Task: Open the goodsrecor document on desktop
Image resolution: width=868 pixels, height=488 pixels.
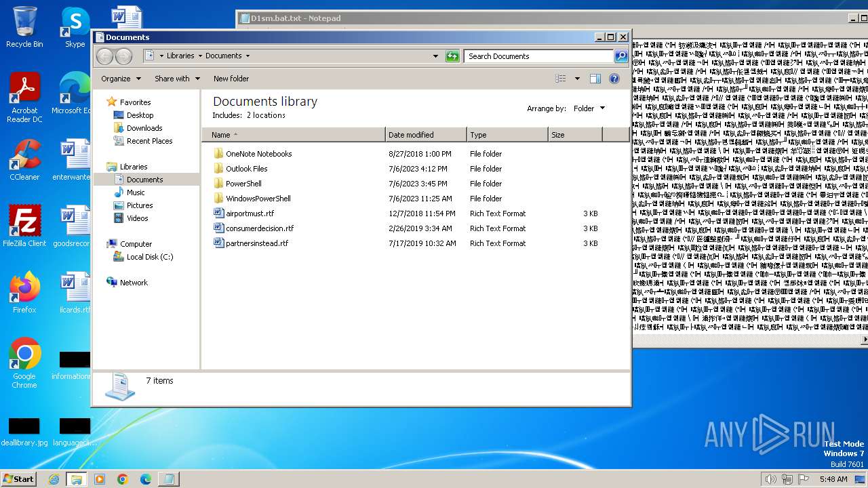Action: pyautogui.click(x=72, y=226)
